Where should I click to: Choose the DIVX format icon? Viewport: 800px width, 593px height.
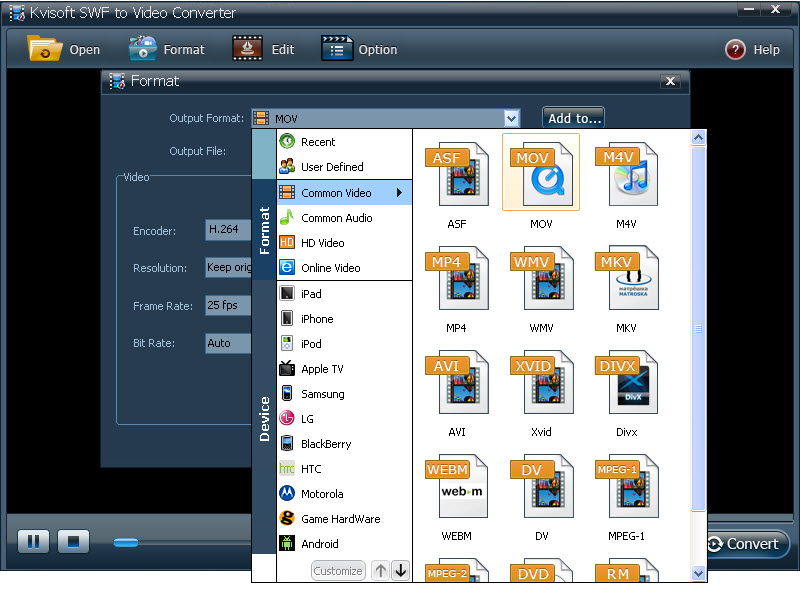[626, 382]
